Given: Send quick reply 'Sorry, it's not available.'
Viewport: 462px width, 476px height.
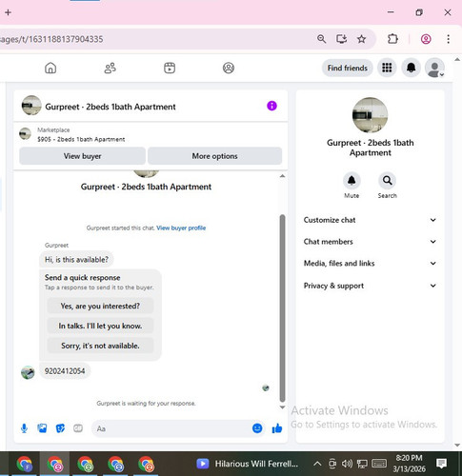Looking at the screenshot, I should point(100,346).
